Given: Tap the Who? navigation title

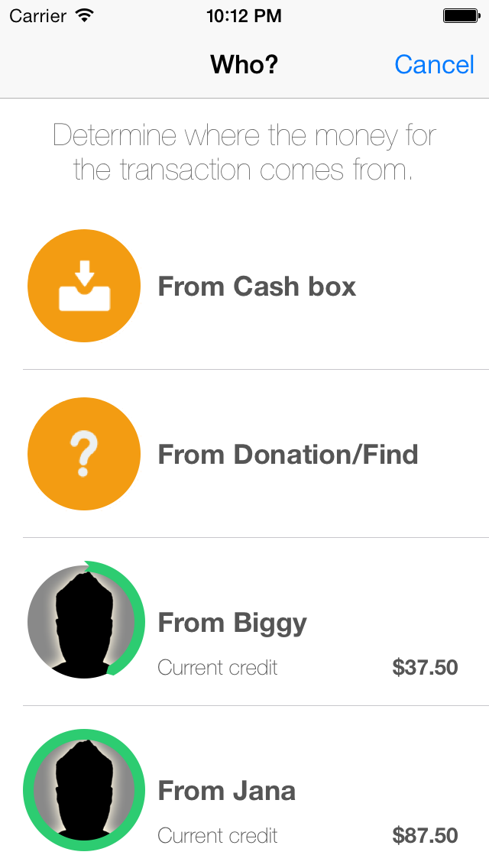Looking at the screenshot, I should click(244, 65).
